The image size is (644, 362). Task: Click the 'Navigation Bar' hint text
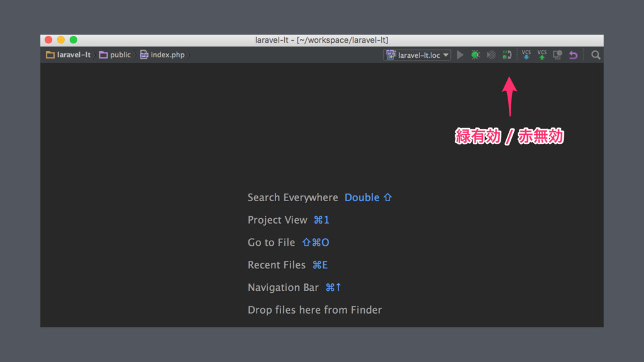click(x=283, y=287)
